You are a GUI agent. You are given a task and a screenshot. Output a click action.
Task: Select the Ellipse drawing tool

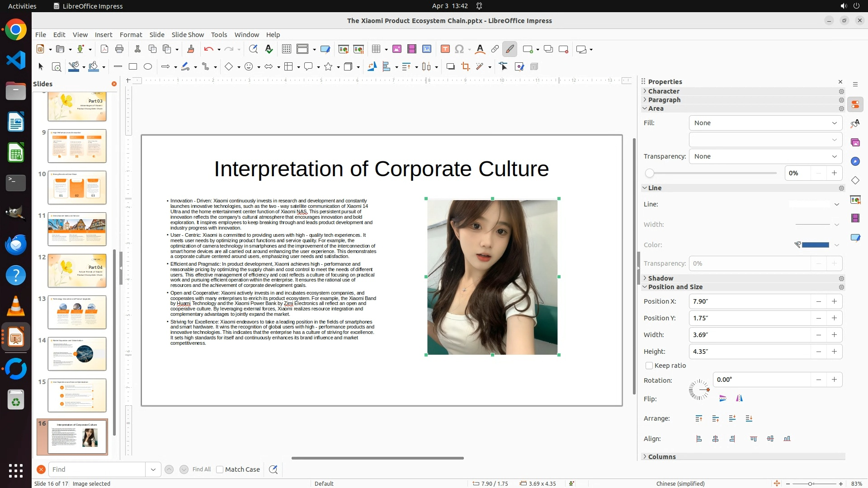pyautogui.click(x=148, y=67)
